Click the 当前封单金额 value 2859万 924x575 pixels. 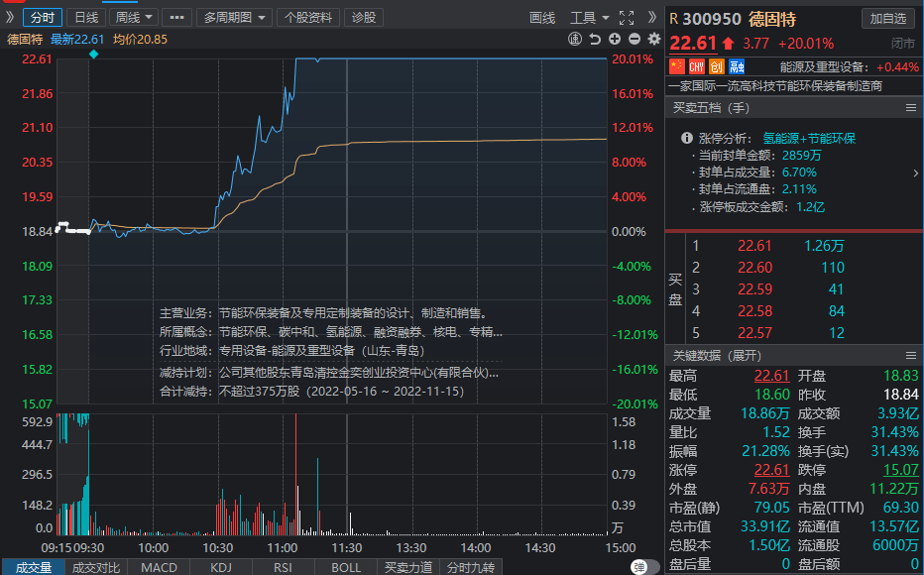801,156
